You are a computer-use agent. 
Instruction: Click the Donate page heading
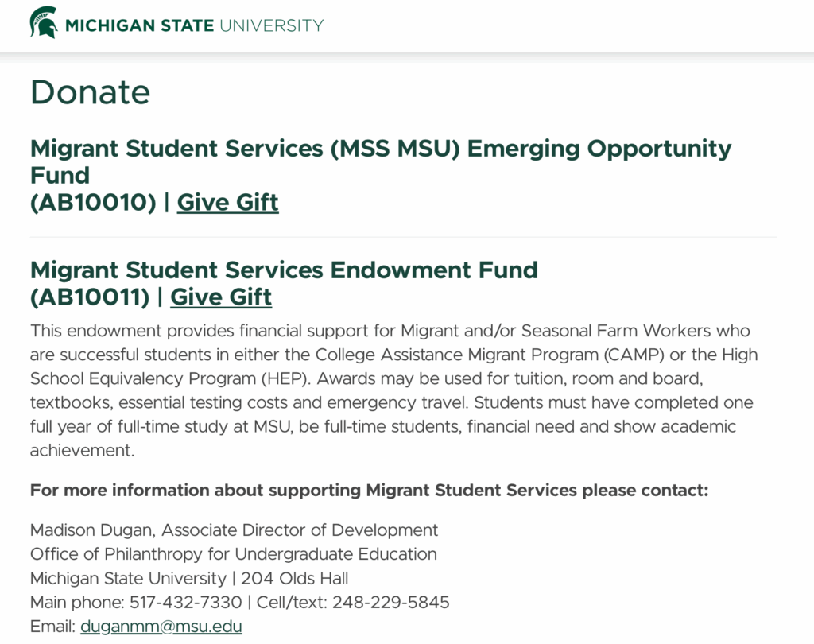pyautogui.click(x=90, y=92)
